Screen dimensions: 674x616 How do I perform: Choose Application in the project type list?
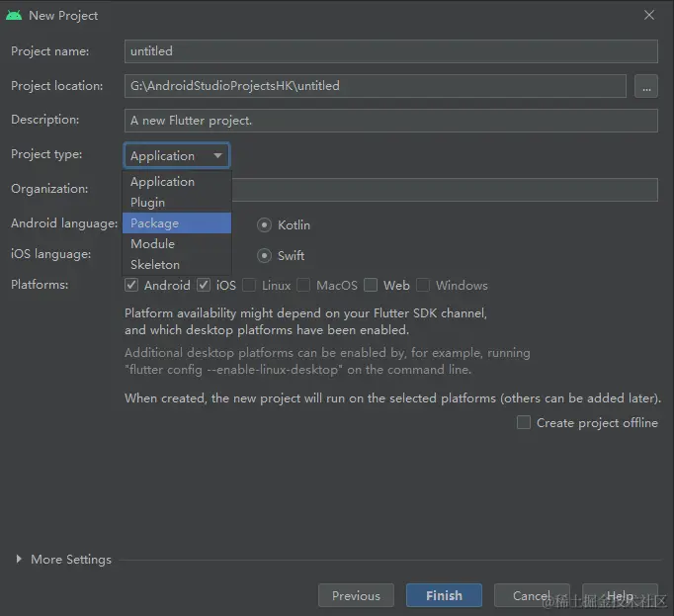tap(177, 182)
